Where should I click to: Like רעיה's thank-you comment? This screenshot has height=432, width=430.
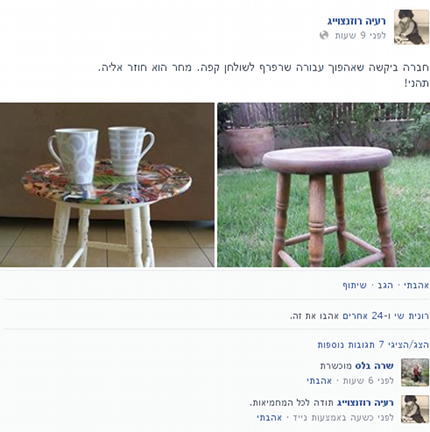click(x=269, y=417)
